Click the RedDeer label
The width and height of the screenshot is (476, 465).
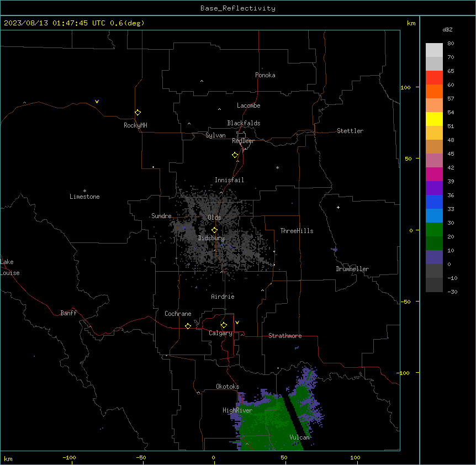243,141
